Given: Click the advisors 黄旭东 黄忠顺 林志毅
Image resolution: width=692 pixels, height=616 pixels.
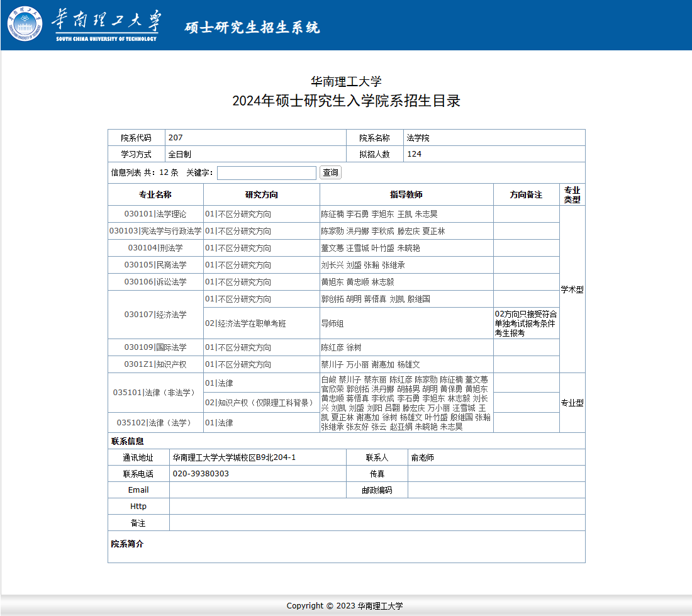Looking at the screenshot, I should click(x=357, y=282).
